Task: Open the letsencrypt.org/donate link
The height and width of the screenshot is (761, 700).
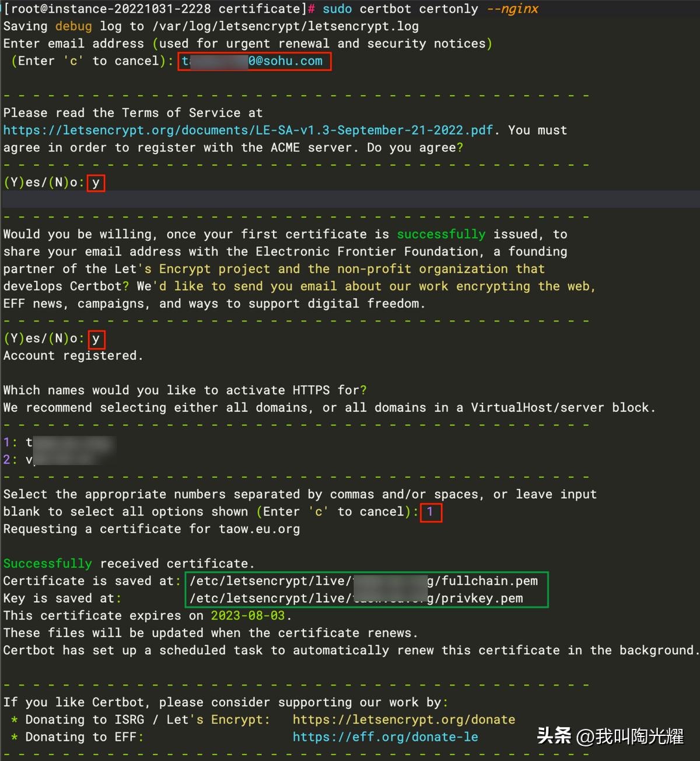Action: point(404,720)
